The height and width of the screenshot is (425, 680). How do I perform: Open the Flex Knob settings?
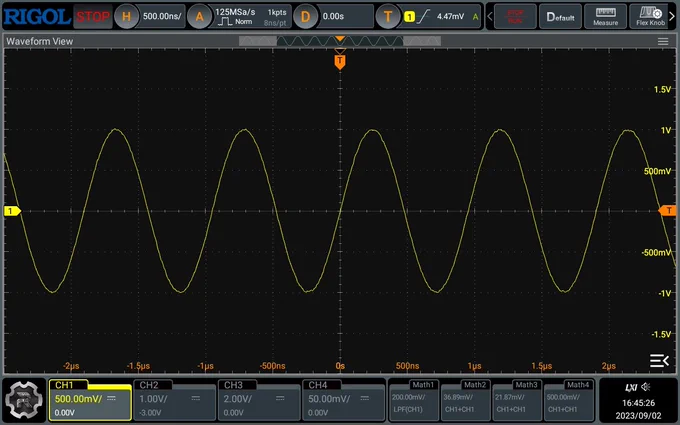(650, 16)
